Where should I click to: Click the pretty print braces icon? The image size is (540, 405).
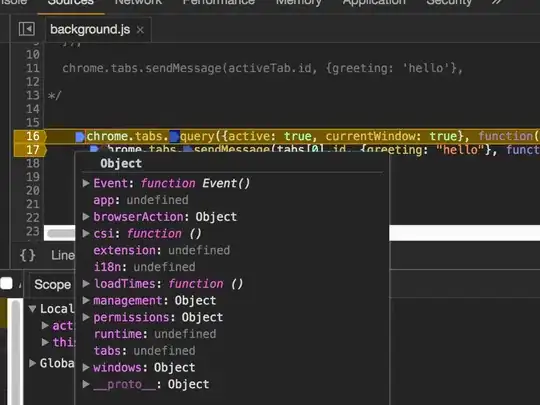28,255
